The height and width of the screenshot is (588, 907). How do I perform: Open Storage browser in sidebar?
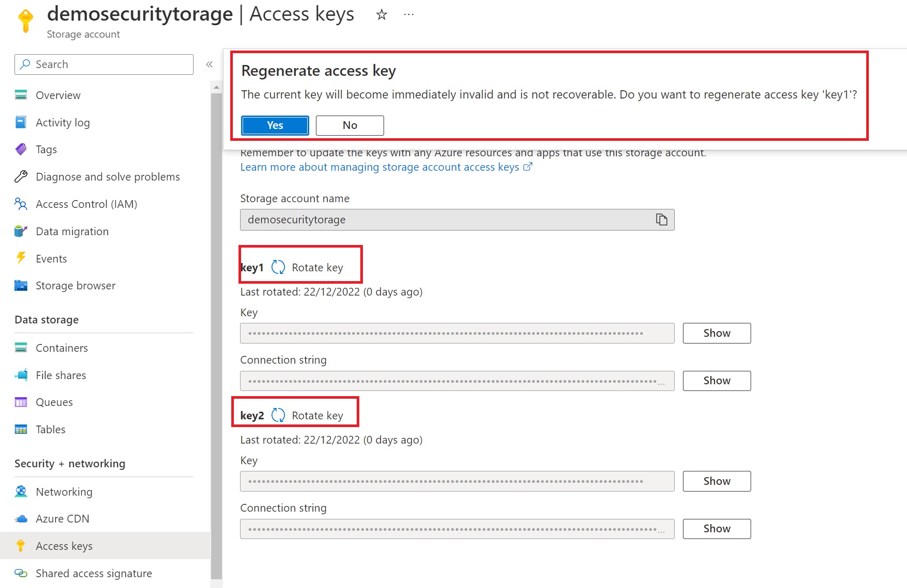(75, 286)
